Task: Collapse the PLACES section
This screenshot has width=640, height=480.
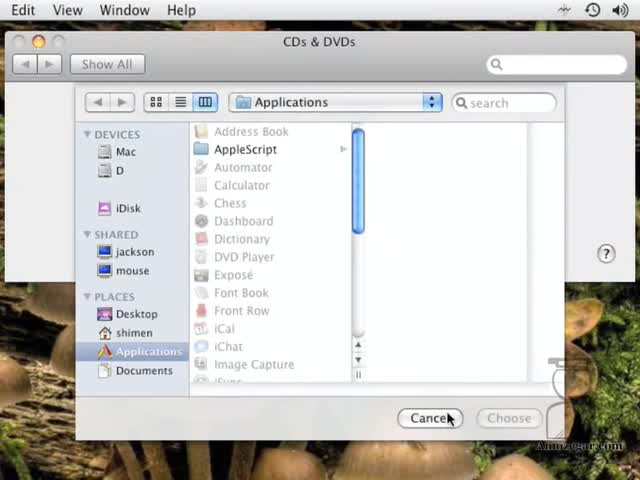Action: pos(87,296)
